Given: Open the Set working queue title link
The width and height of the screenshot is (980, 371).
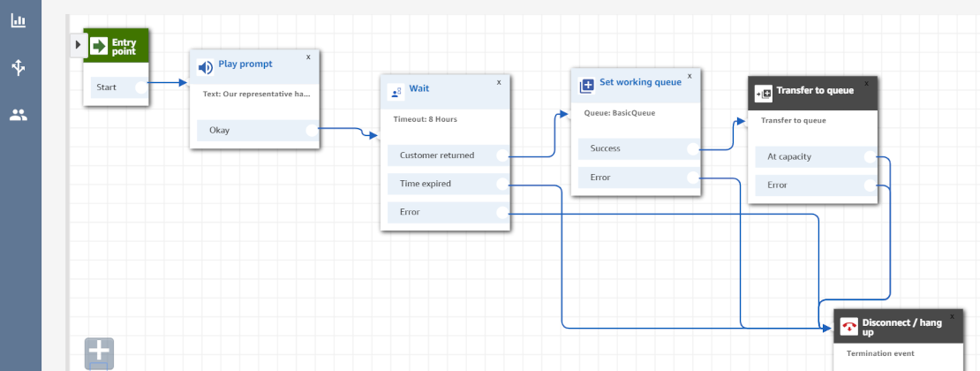Looking at the screenshot, I should coord(640,82).
